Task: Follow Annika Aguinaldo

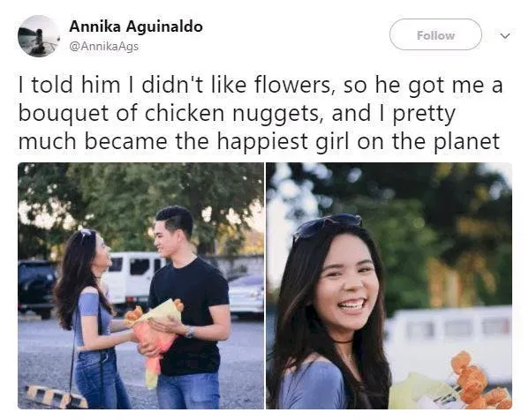Action: 435,34
